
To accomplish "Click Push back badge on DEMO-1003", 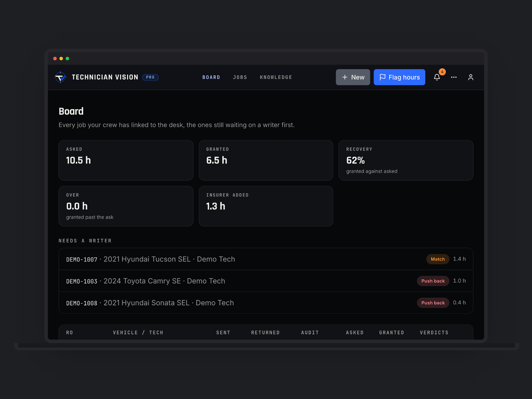I will 433,281.
